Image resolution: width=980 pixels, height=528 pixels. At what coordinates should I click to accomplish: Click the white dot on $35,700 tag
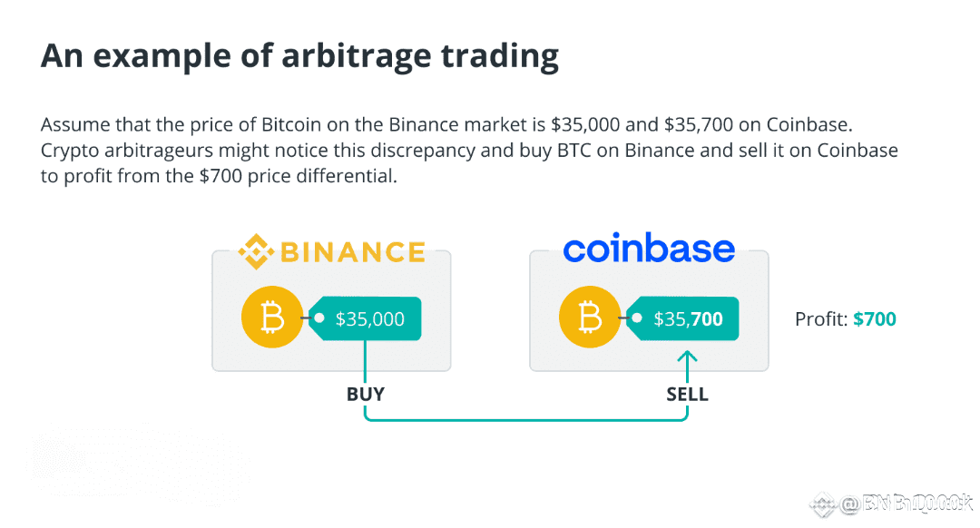637,318
